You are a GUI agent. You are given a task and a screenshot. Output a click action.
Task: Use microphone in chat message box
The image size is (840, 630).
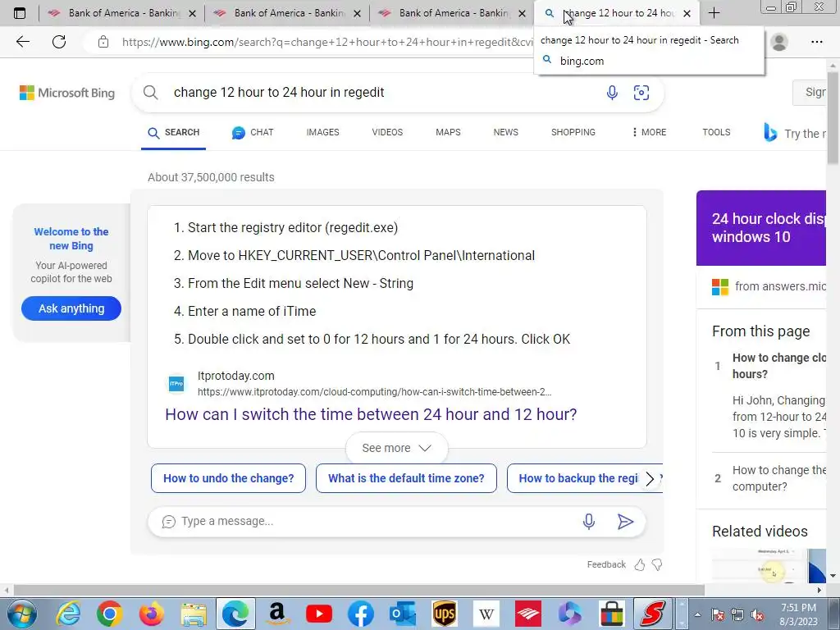click(x=589, y=521)
